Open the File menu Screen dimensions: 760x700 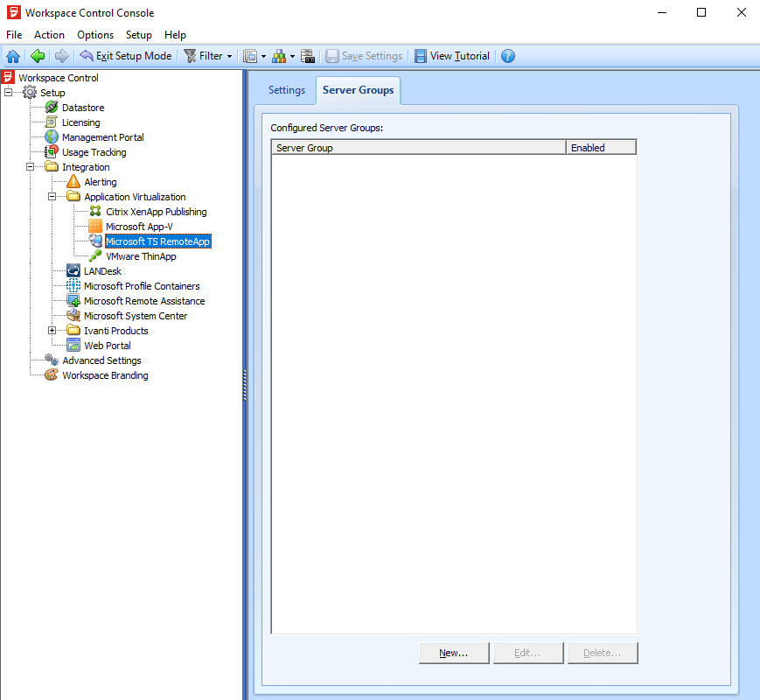coord(14,35)
